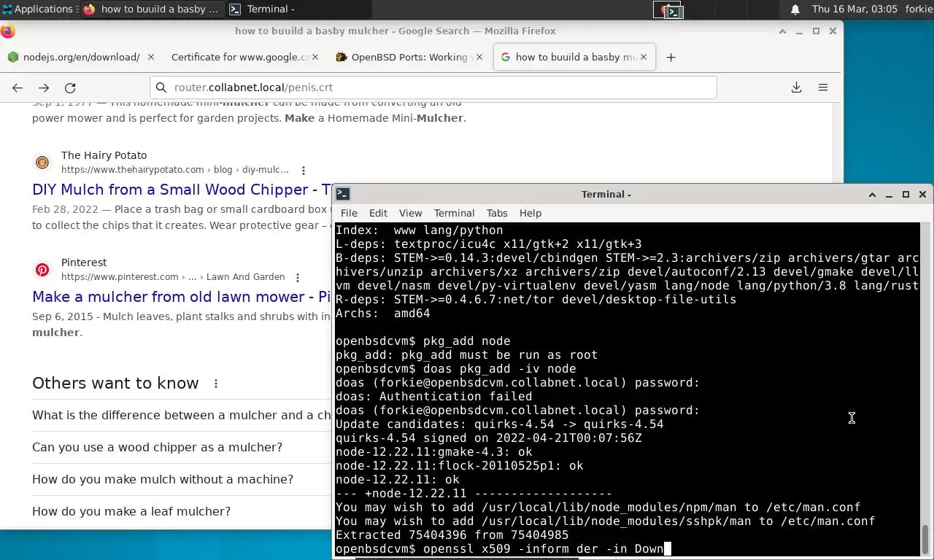934x560 pixels.
Task: Open the Pinterest result options
Action: click(298, 277)
